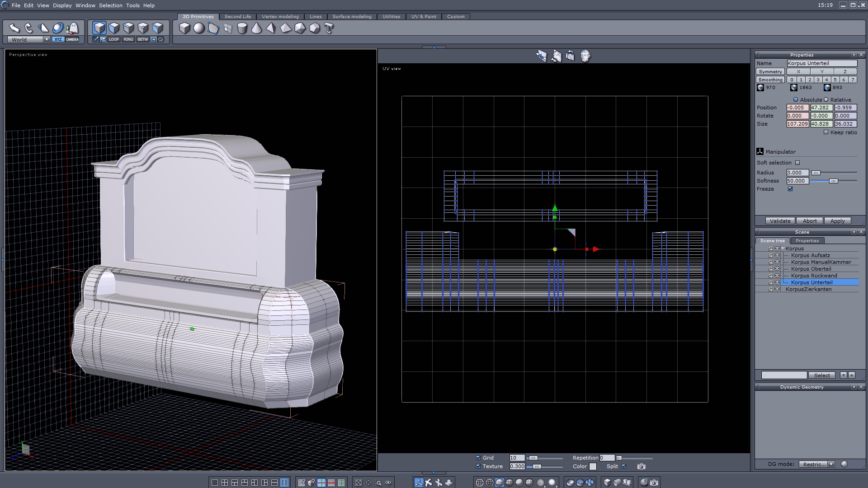Click the Validate button

(780, 221)
